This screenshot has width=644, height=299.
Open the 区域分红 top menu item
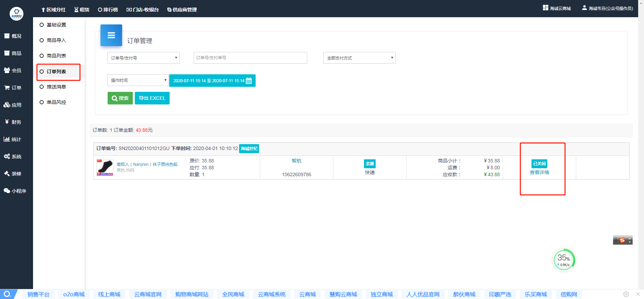coord(53,10)
